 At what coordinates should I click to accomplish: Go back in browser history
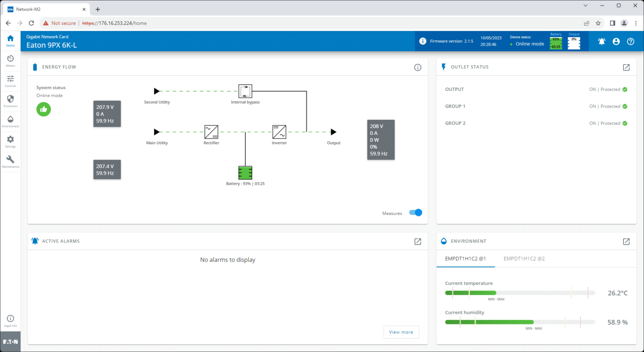[8, 23]
